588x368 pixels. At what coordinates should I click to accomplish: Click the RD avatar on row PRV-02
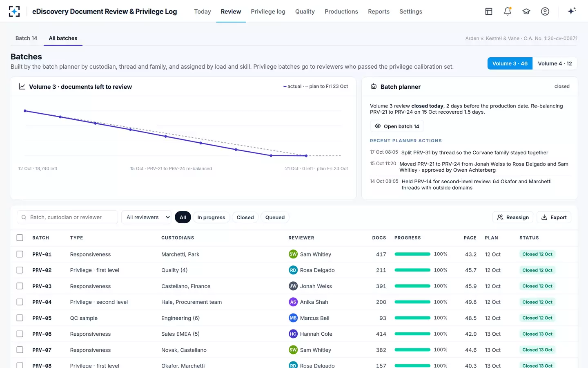pyautogui.click(x=293, y=270)
